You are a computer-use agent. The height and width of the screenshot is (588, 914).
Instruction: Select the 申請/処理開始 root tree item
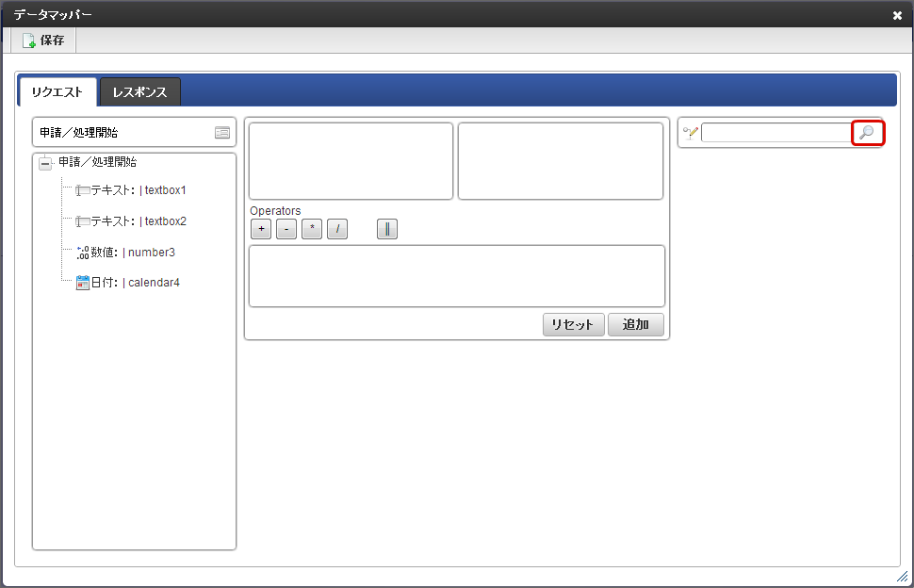click(97, 162)
